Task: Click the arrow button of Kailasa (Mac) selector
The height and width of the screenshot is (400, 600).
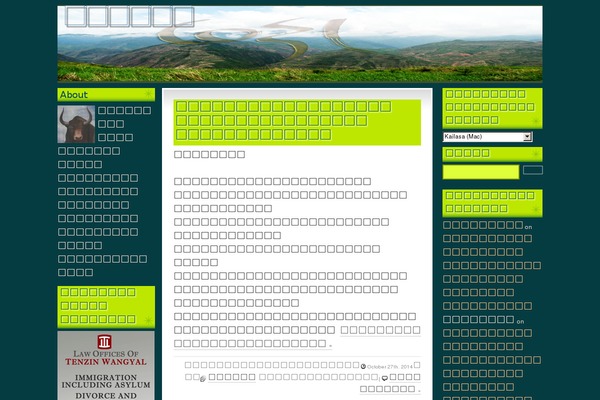Action: click(x=527, y=137)
